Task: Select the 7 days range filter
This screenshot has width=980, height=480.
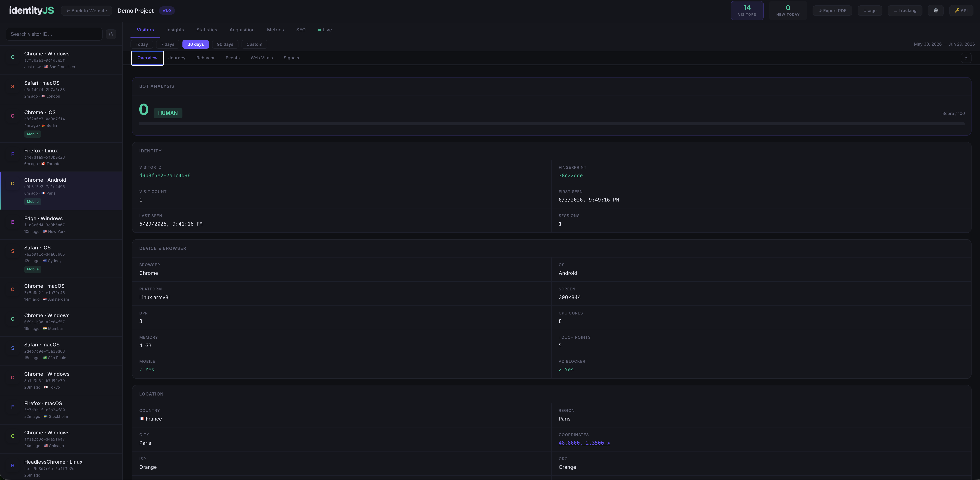Action: point(167,44)
